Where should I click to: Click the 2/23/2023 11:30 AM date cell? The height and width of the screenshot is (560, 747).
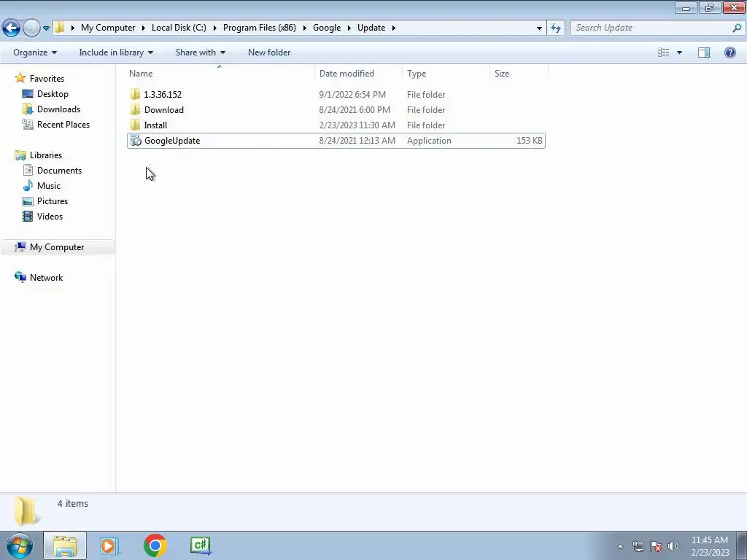tap(357, 125)
